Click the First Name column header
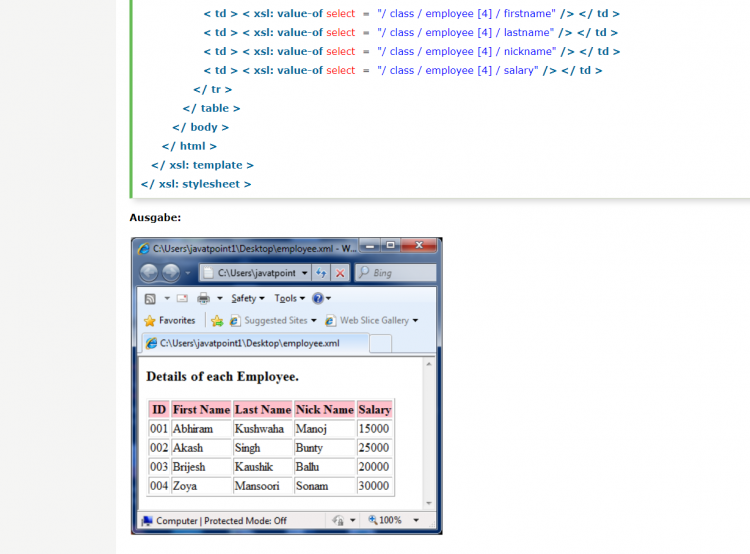 [201, 410]
